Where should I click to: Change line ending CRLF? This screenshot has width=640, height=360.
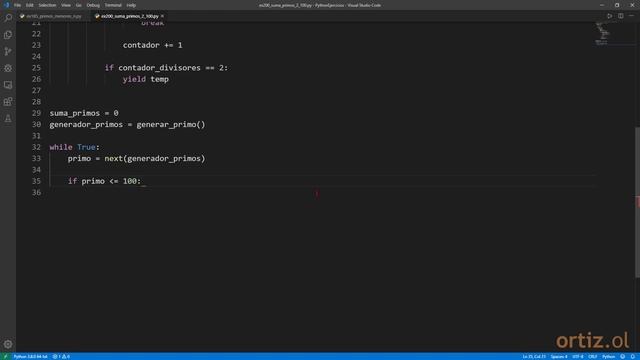(x=592, y=356)
